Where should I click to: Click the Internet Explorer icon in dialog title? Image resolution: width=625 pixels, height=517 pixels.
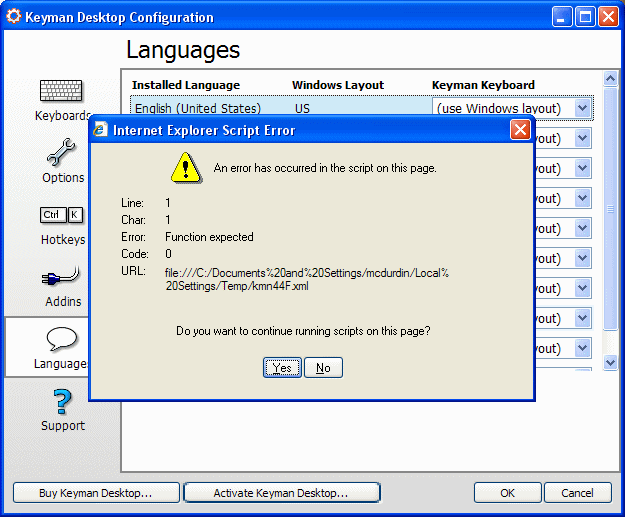[100, 130]
